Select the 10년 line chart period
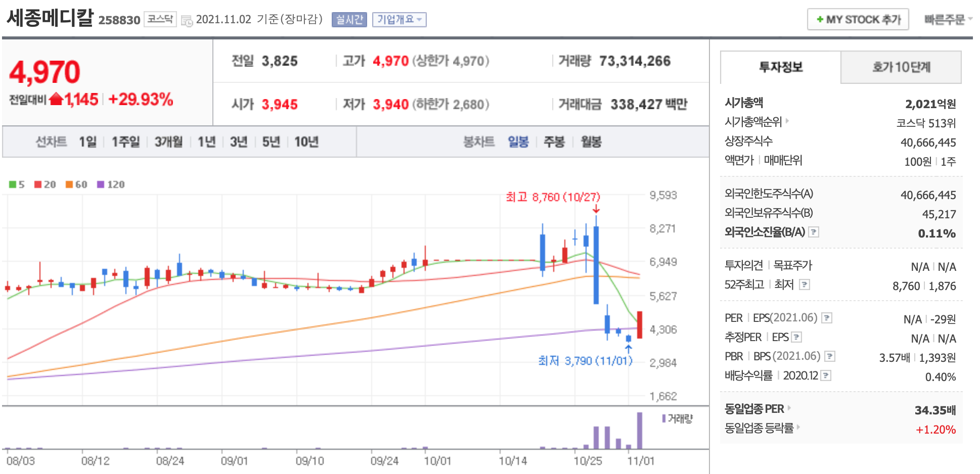980x474 pixels. pyautogui.click(x=306, y=142)
